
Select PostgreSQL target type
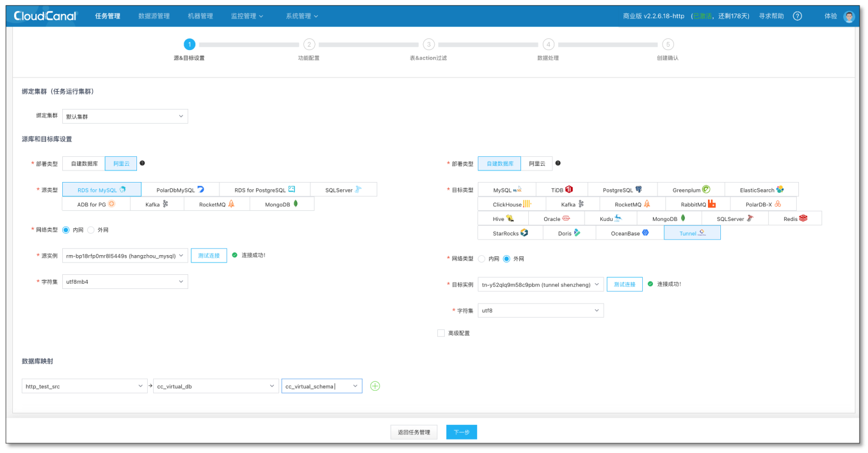point(623,190)
